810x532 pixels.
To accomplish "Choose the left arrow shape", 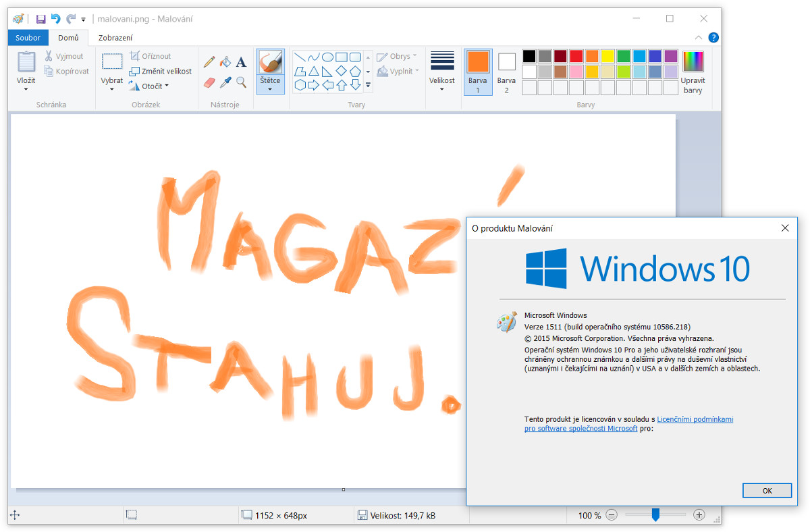I will [x=327, y=84].
